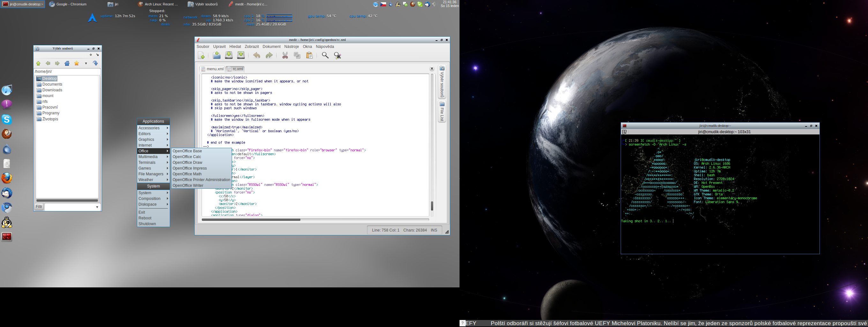Click the Undo arrow in medit toolbar
The image size is (868, 327).
pyautogui.click(x=257, y=55)
